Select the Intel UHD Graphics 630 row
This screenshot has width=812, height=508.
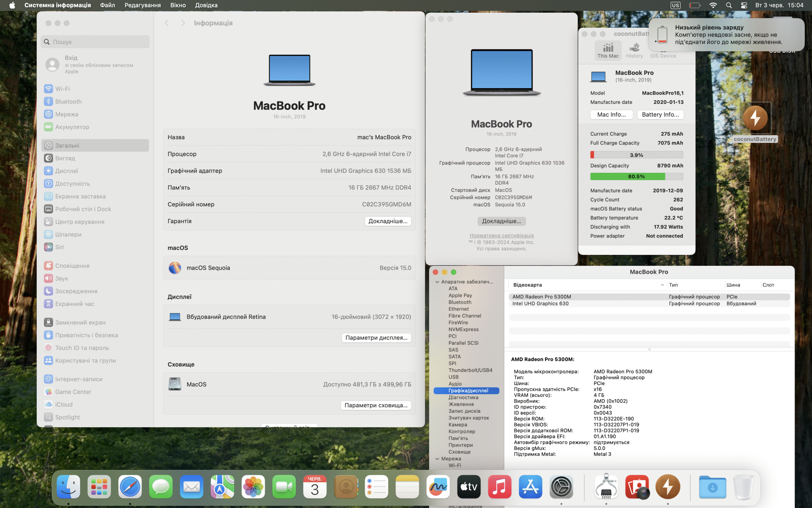(649, 304)
